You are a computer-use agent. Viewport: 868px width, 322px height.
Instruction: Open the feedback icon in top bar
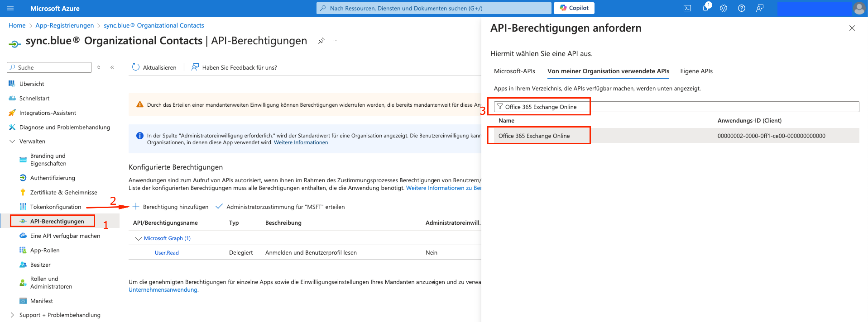tap(760, 8)
